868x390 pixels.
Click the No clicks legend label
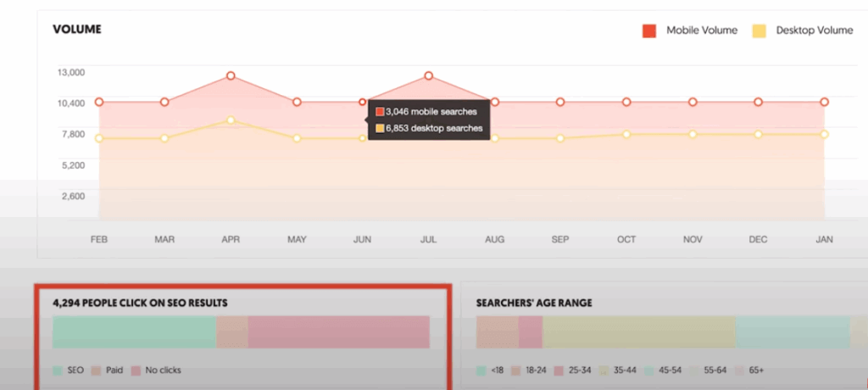click(163, 370)
